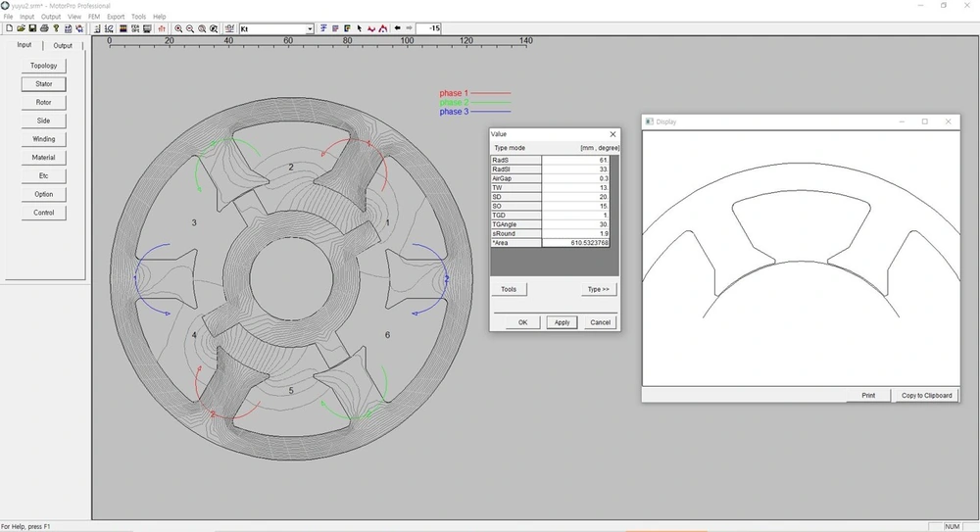Screen dimensions: 980x532
Task: Click the black left arrow toolbar icon
Action: click(x=398, y=28)
